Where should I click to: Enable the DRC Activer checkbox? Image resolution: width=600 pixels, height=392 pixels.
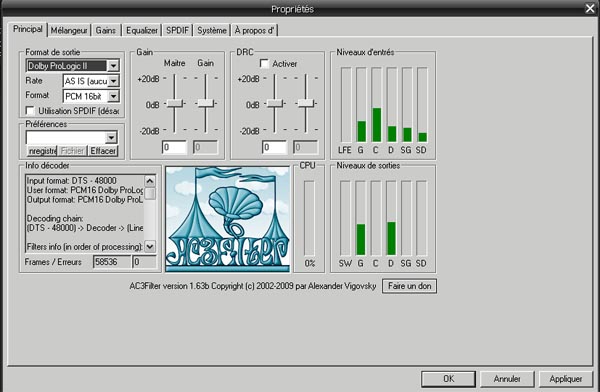(x=264, y=63)
